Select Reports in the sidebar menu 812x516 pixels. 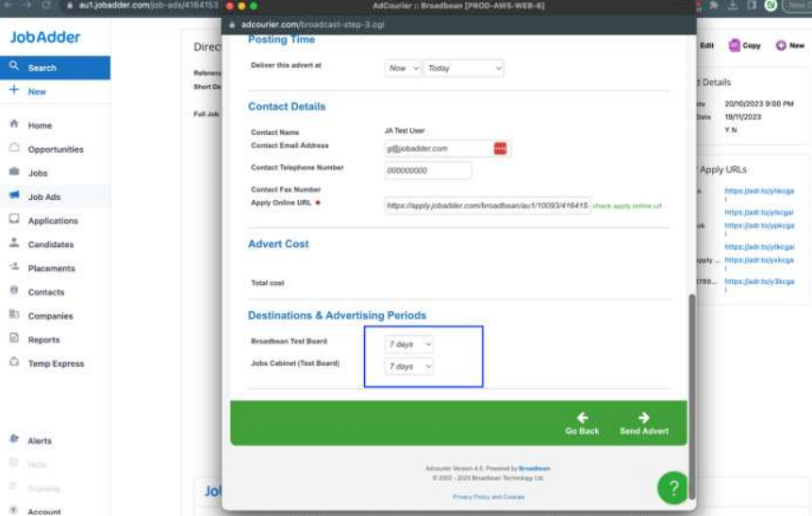coord(44,340)
